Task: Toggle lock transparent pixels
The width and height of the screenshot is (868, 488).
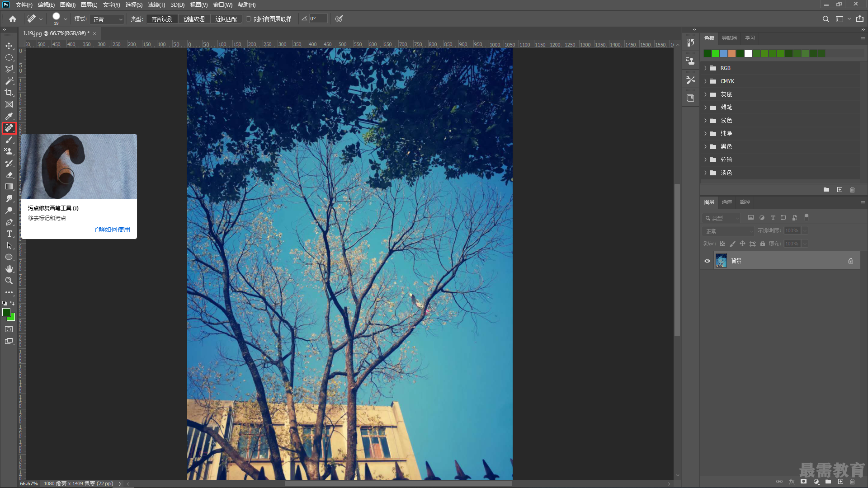Action: (722, 244)
